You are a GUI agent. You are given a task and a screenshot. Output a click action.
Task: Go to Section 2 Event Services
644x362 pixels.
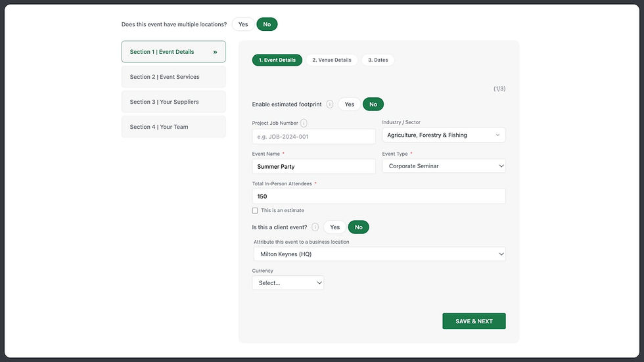pyautogui.click(x=173, y=77)
